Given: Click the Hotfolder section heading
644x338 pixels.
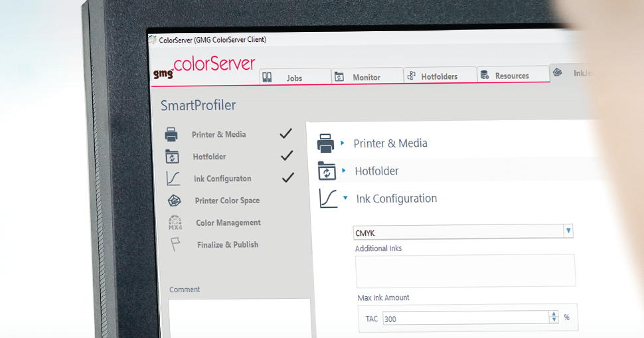Looking at the screenshot, I should (376, 171).
